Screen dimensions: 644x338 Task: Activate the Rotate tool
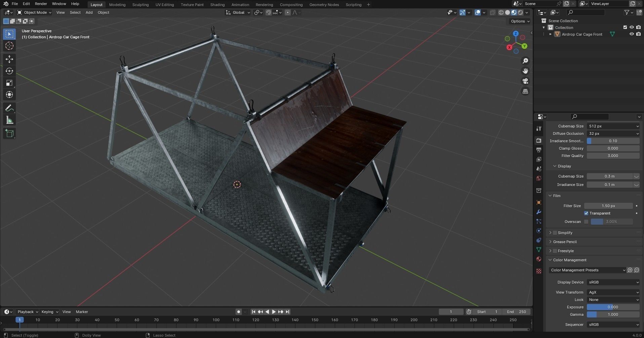pyautogui.click(x=9, y=71)
